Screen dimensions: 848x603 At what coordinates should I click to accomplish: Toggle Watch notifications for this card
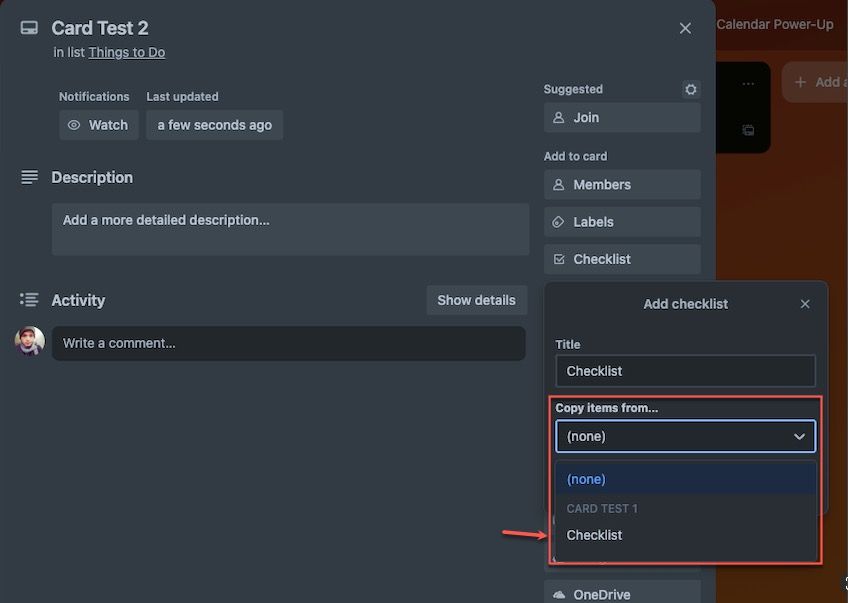tap(98, 125)
